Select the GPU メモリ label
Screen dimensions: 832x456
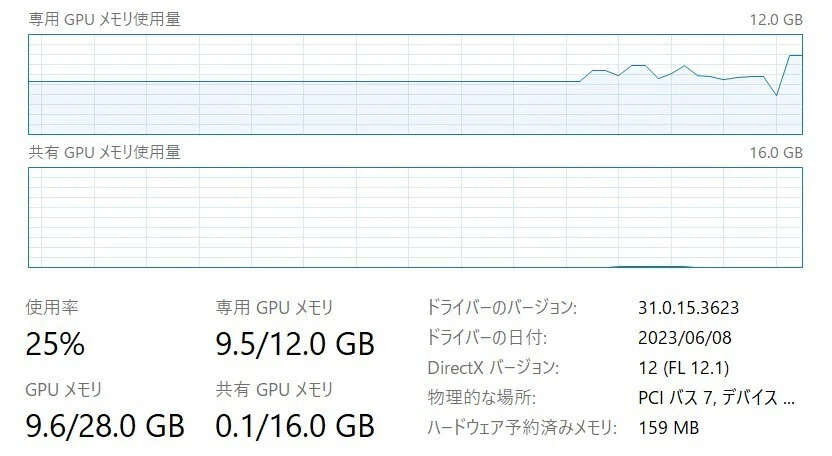tap(64, 390)
